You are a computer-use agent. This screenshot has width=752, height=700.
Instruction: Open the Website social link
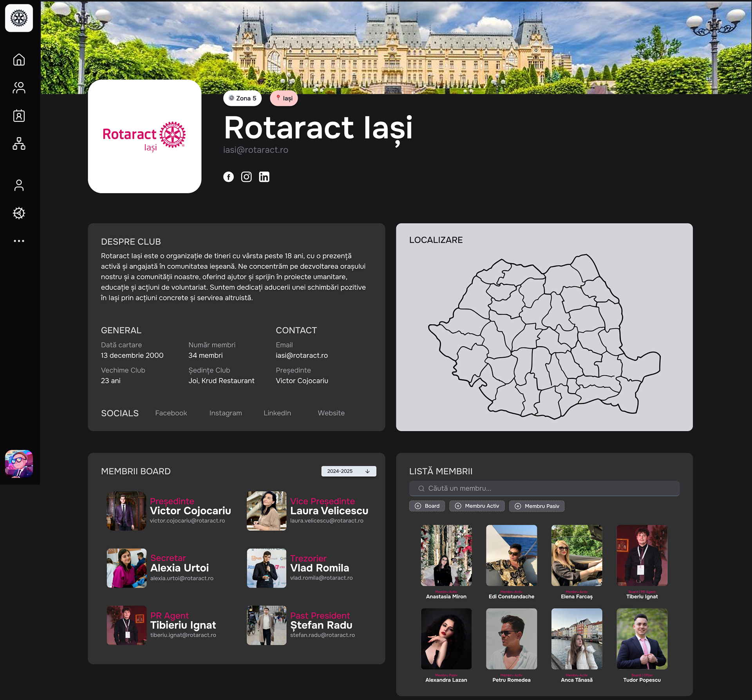(331, 413)
